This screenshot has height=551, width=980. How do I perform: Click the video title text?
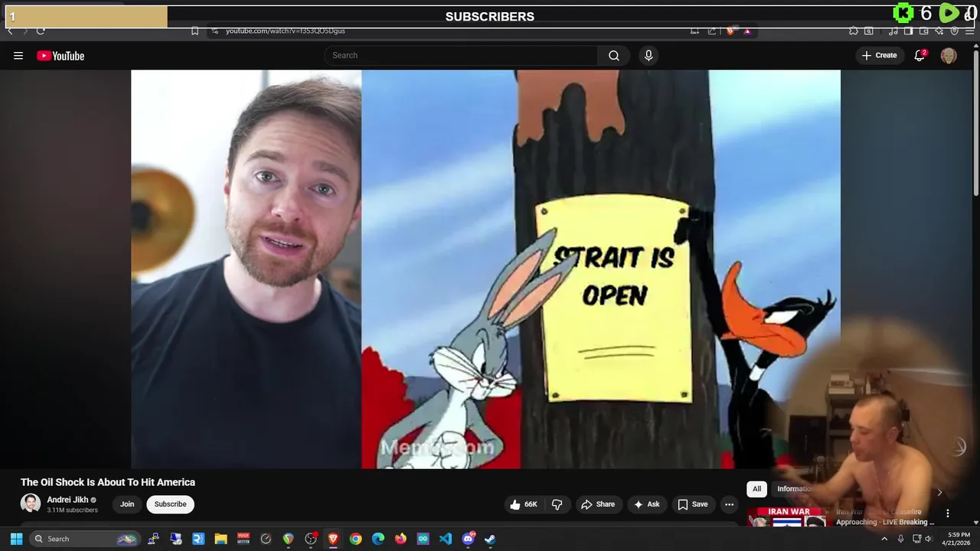(108, 482)
